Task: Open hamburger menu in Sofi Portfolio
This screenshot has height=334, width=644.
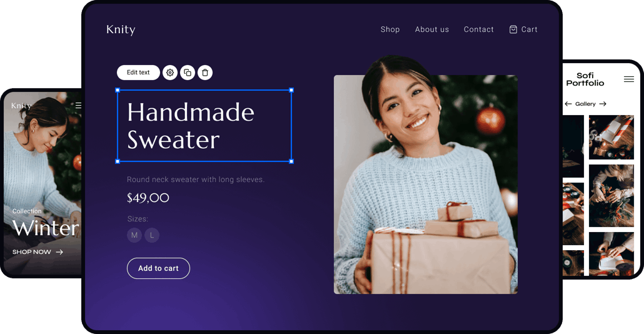Action: 629,79
